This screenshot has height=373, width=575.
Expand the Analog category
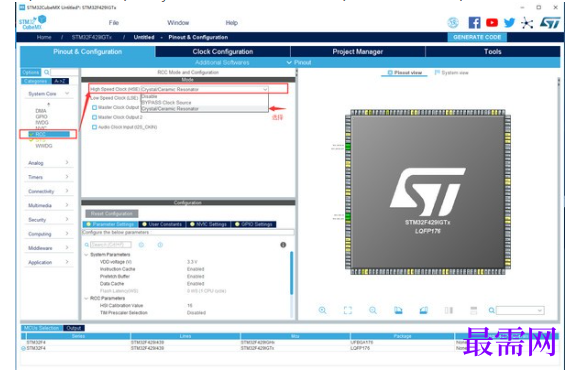tap(67, 162)
